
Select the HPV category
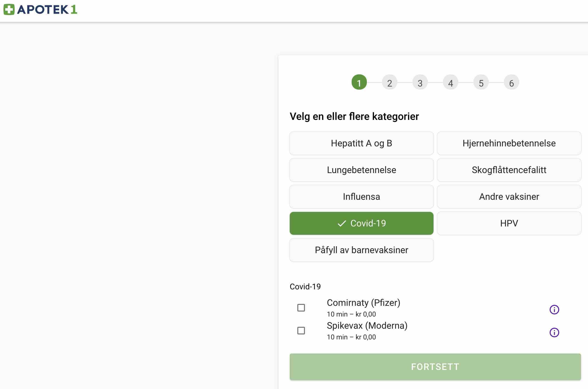click(509, 223)
